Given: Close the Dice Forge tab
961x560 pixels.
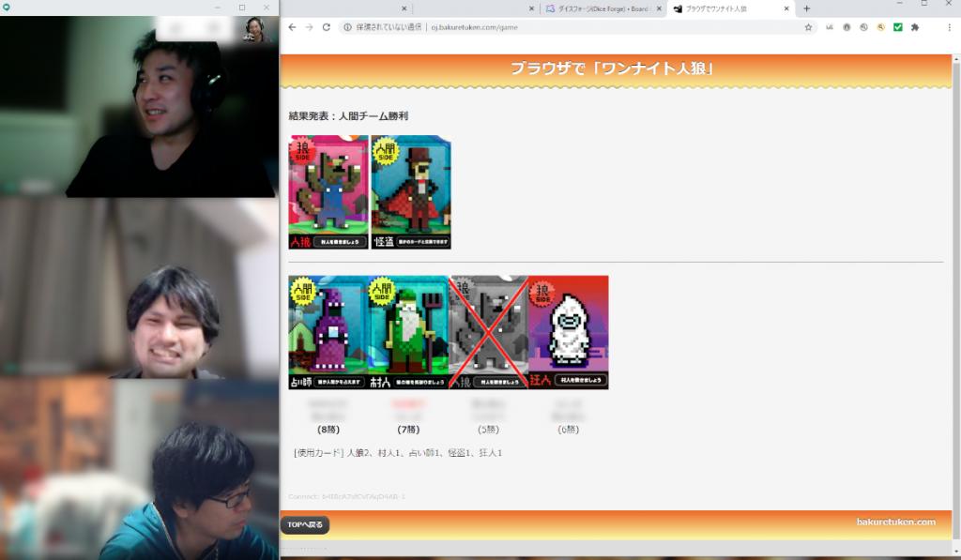Looking at the screenshot, I should click(660, 8).
